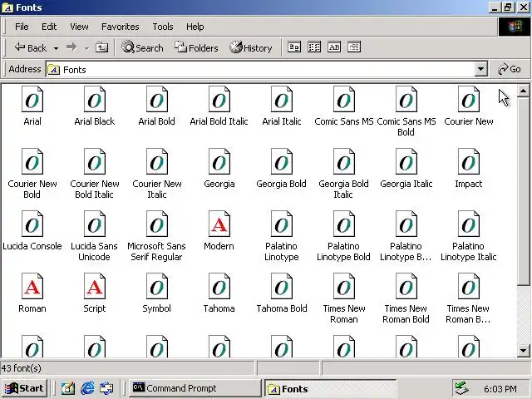The image size is (532, 399).
Task: Select the Arial Black font icon
Action: pyautogui.click(x=95, y=99)
